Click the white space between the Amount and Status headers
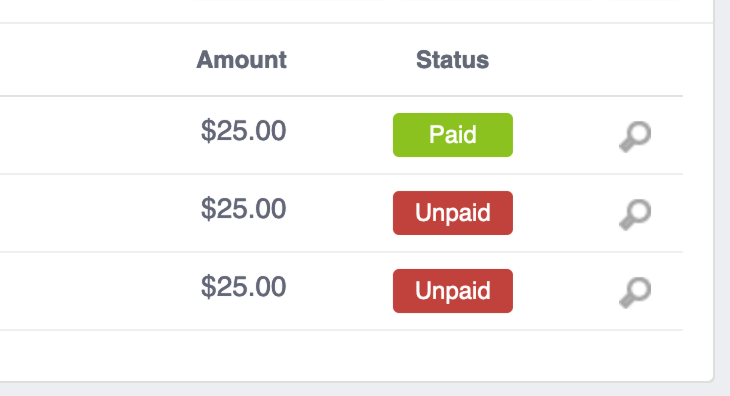 pos(351,60)
